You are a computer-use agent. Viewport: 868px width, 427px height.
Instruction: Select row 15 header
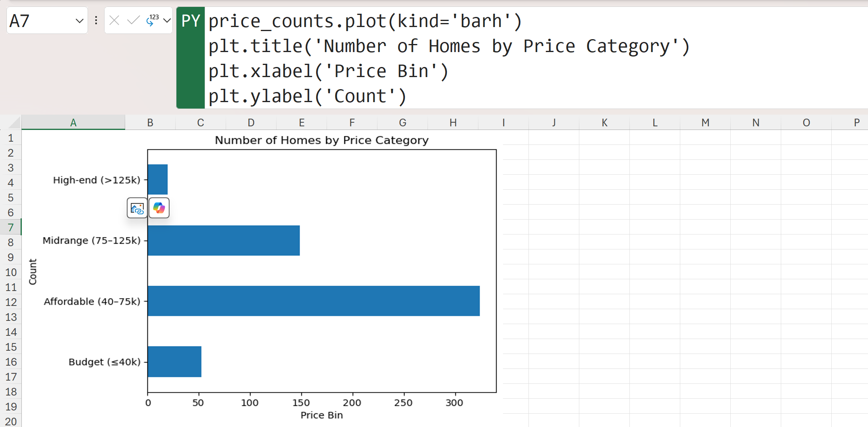[11, 347]
